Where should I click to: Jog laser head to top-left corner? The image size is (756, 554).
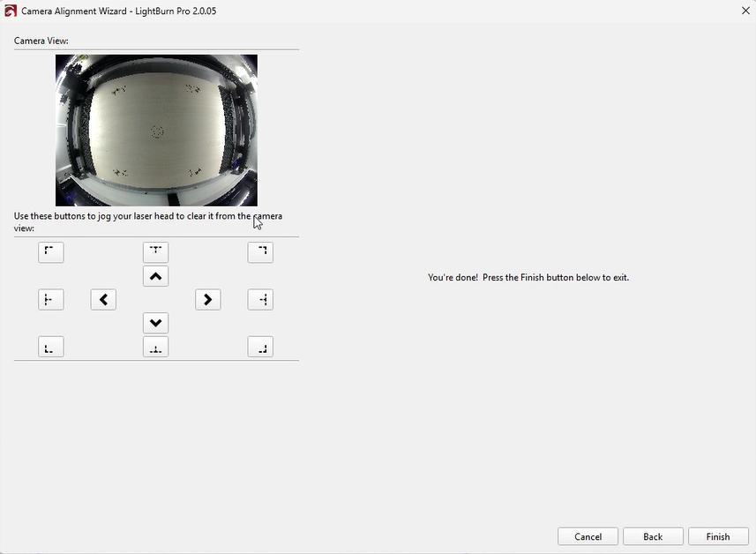click(x=51, y=252)
